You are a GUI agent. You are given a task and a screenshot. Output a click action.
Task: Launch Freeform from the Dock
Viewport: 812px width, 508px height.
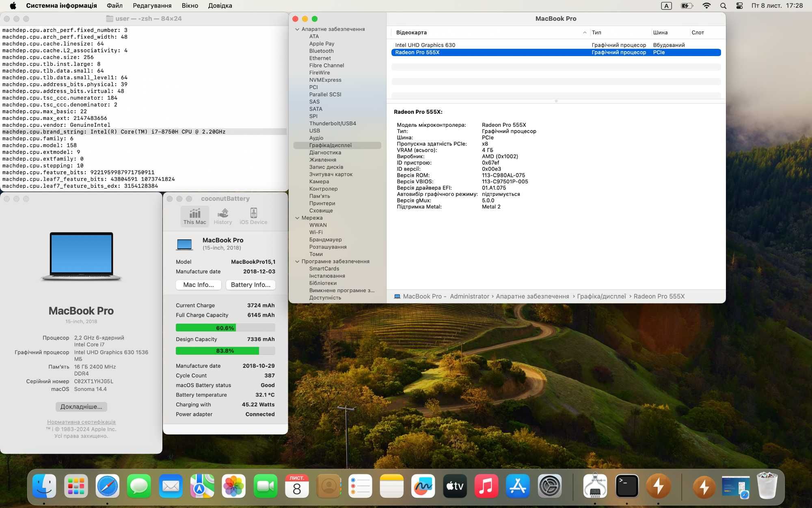point(423,486)
